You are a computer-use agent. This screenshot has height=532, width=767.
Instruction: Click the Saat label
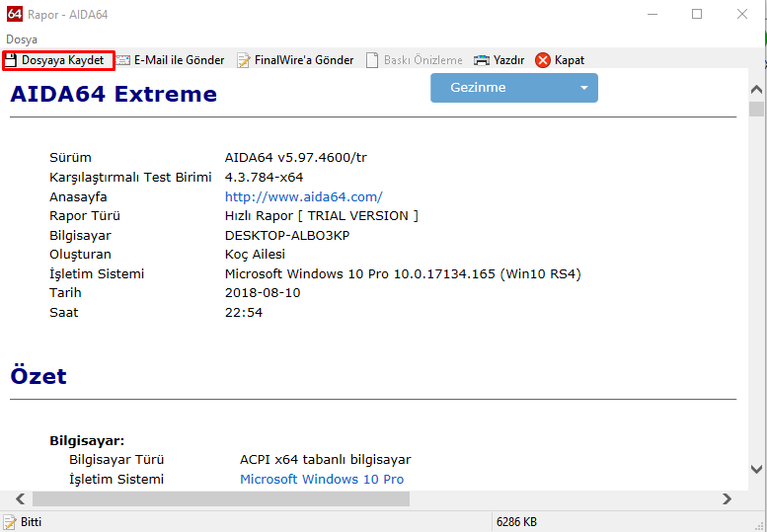tap(63, 313)
